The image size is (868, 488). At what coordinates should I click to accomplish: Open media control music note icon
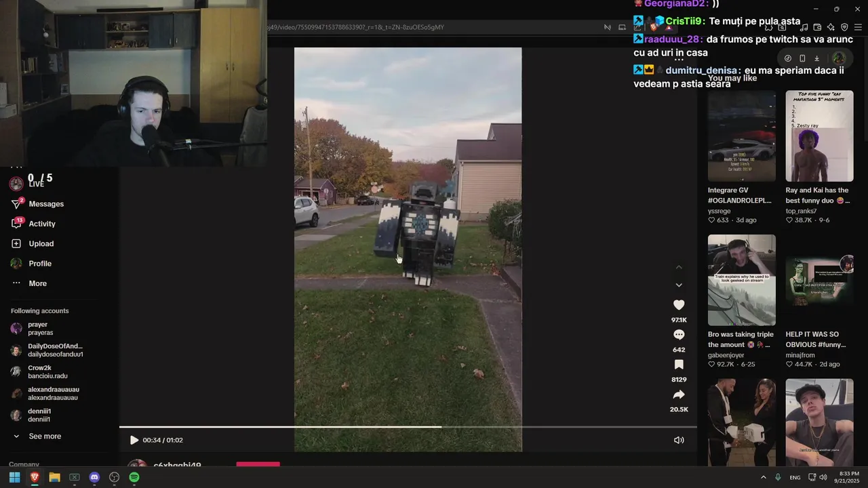[x=804, y=27]
